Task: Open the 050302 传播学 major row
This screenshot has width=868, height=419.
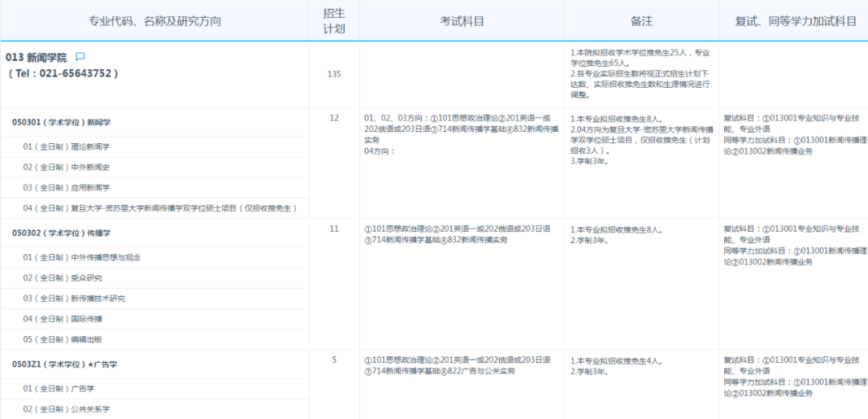Action: point(61,233)
